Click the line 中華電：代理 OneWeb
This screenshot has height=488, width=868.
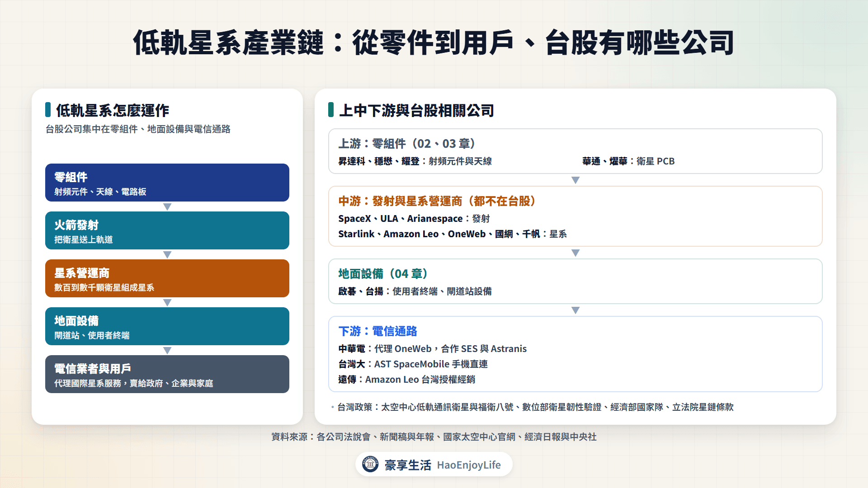point(433,349)
